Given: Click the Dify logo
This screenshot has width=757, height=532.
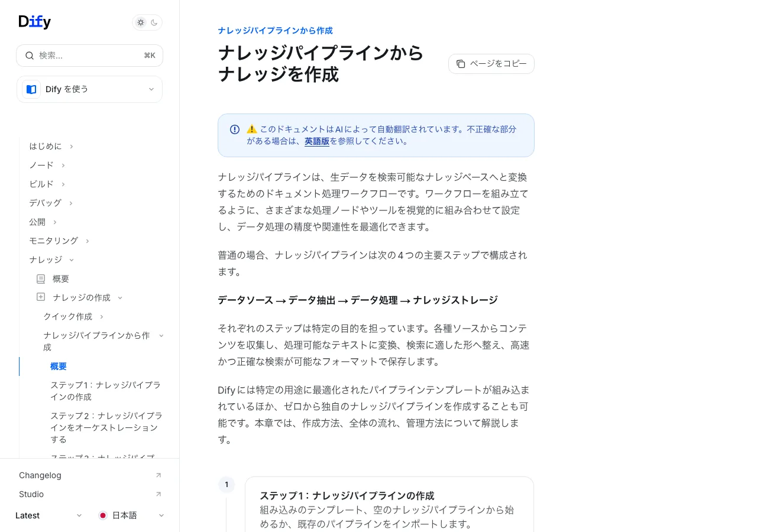Looking at the screenshot, I should (x=35, y=22).
